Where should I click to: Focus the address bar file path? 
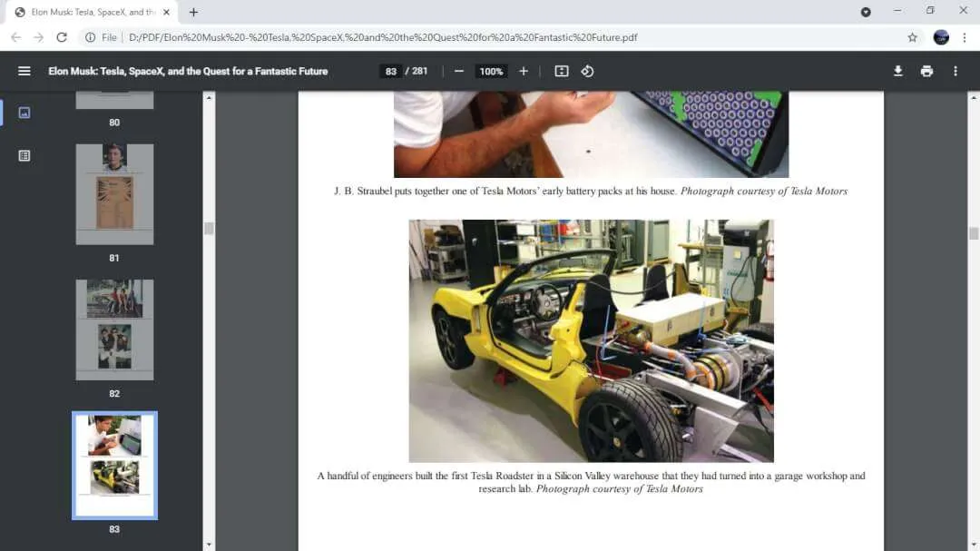[383, 37]
